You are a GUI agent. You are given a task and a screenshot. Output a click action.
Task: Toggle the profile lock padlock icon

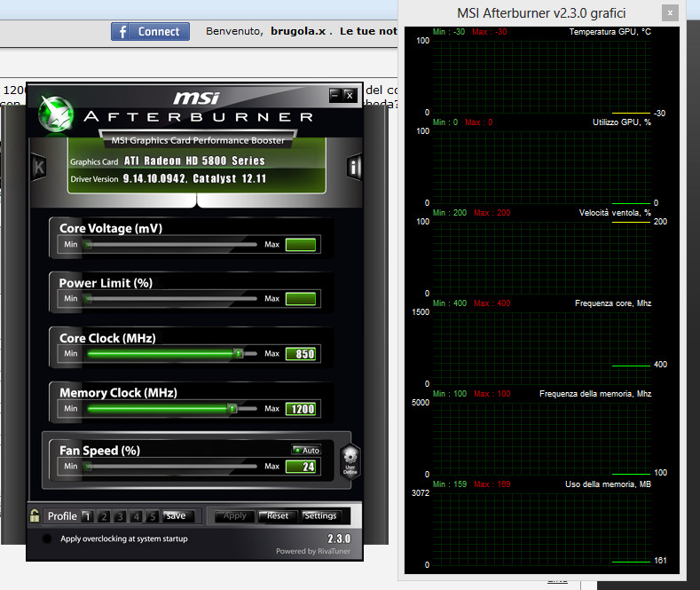[x=35, y=515]
